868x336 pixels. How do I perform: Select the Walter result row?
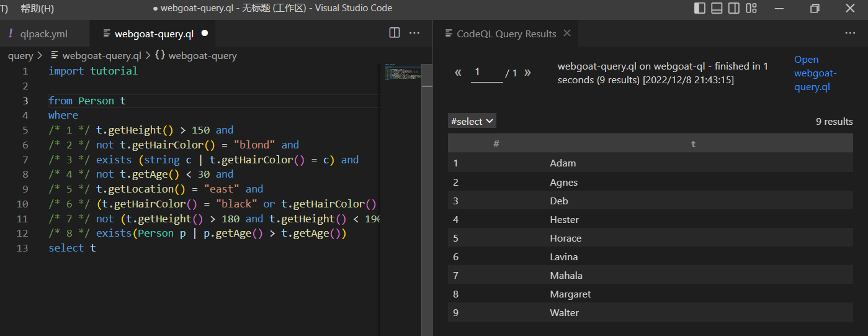[650, 312]
